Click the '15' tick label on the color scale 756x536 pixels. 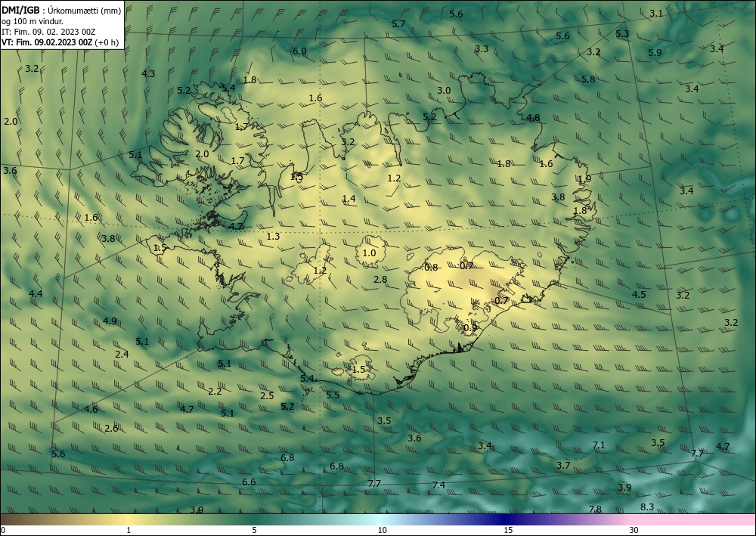(508, 531)
